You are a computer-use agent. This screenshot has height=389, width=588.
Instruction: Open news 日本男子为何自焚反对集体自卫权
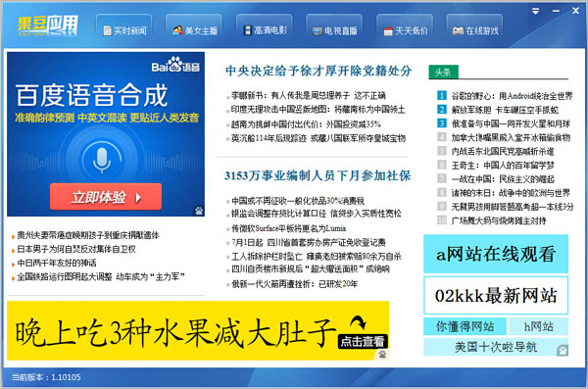coord(76,249)
